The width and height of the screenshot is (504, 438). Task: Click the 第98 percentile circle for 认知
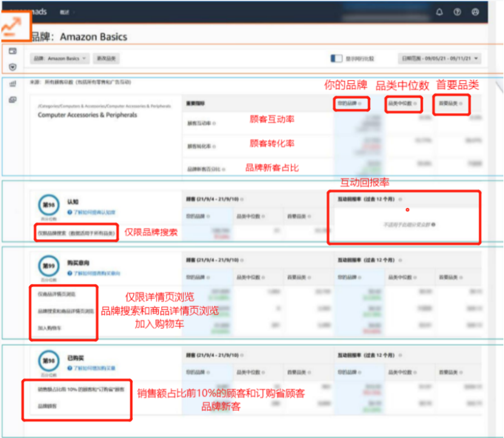[x=49, y=205]
